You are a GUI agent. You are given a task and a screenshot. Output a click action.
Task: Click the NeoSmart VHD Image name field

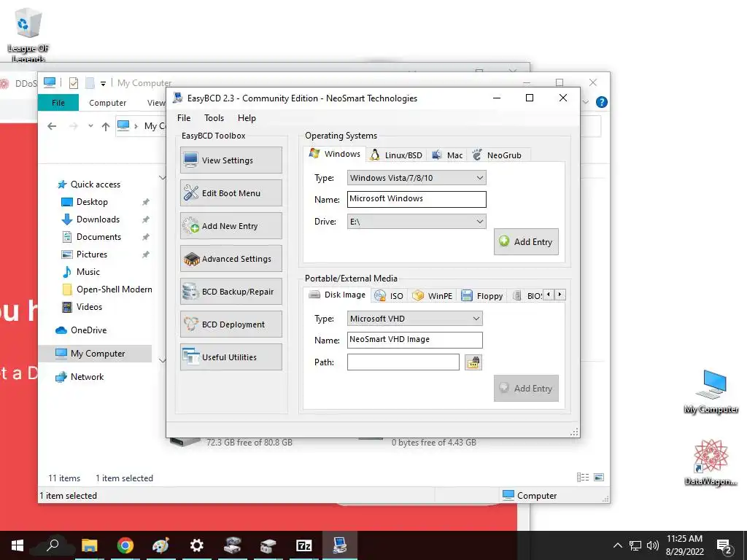[414, 340]
